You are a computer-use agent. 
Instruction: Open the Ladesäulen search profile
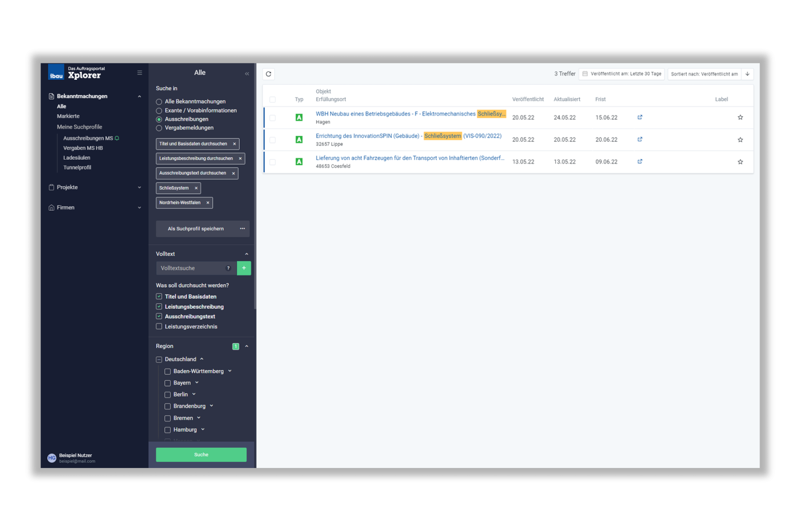76,158
